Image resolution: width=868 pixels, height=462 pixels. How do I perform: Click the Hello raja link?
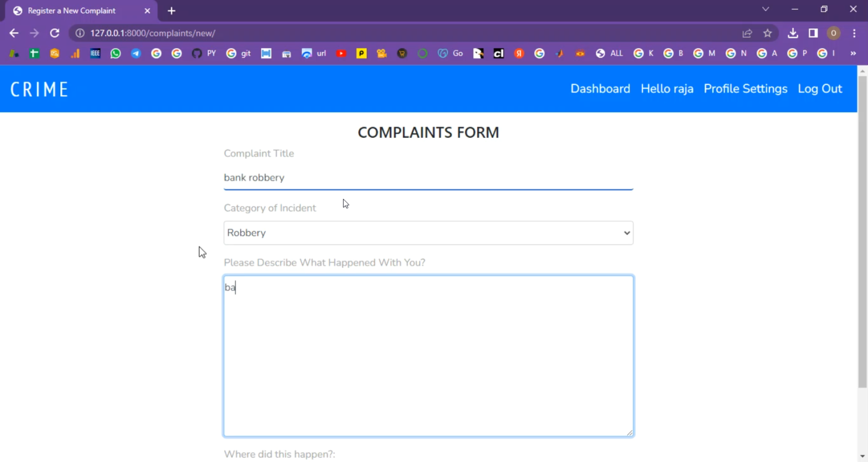667,88
